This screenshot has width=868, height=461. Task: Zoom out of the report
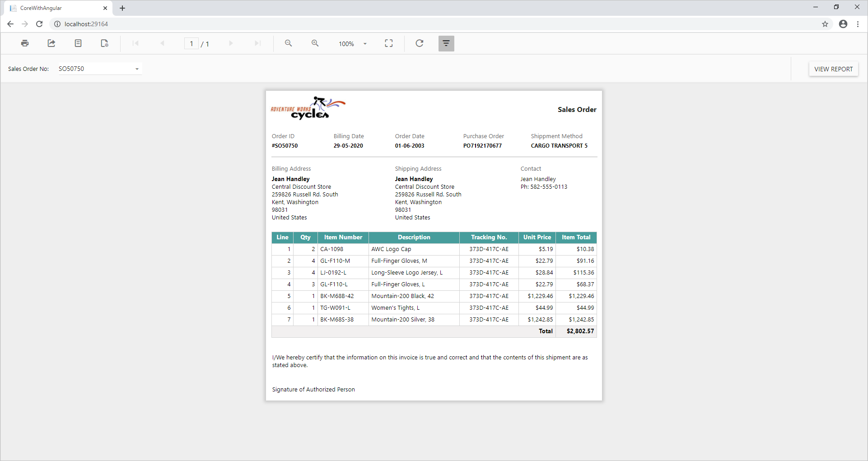[x=288, y=43]
